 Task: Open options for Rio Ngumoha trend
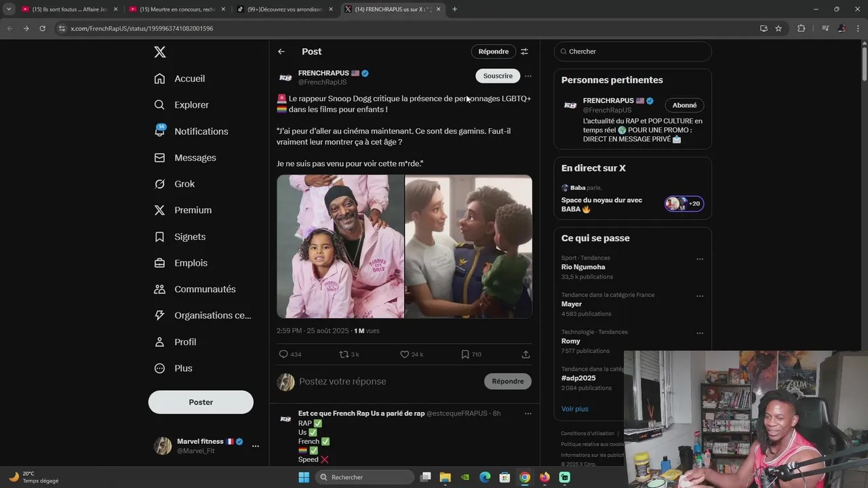point(700,259)
